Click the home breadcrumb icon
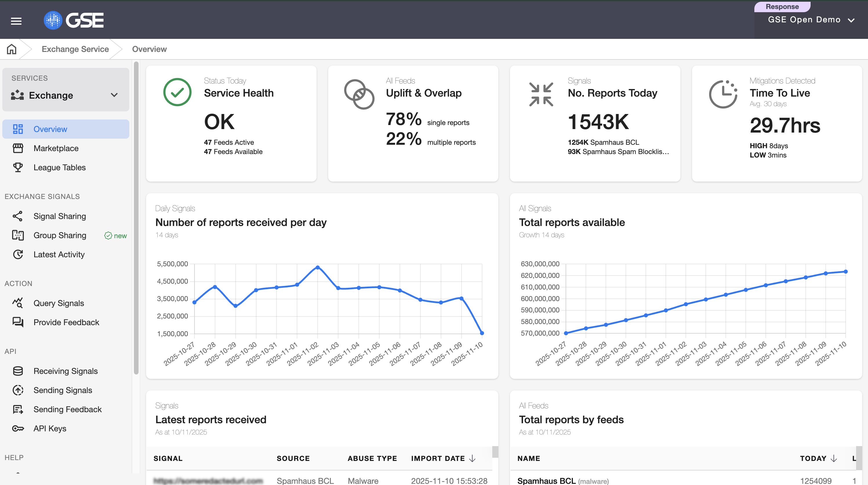 click(12, 49)
